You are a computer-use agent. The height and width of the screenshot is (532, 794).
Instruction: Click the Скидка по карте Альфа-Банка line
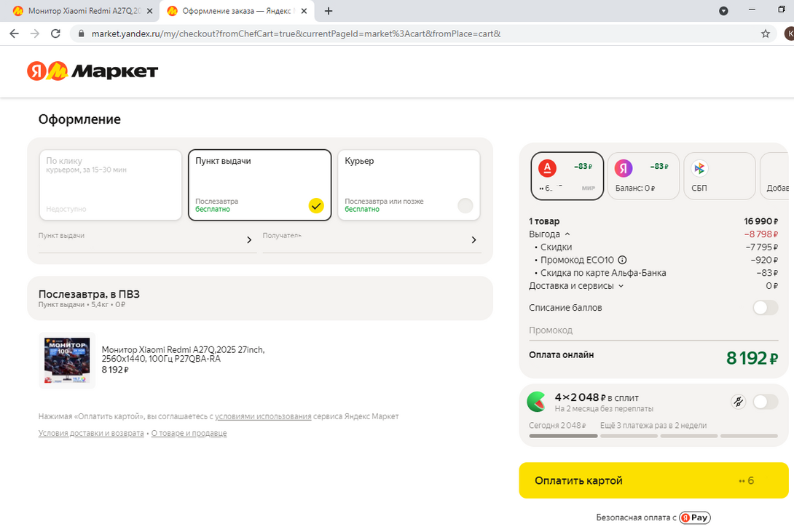653,273
